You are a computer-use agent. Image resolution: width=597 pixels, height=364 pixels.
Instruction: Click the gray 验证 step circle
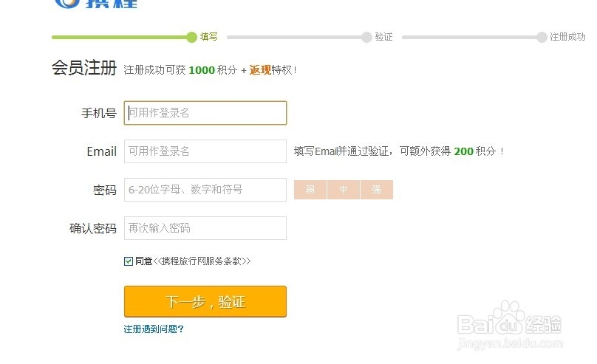367,37
